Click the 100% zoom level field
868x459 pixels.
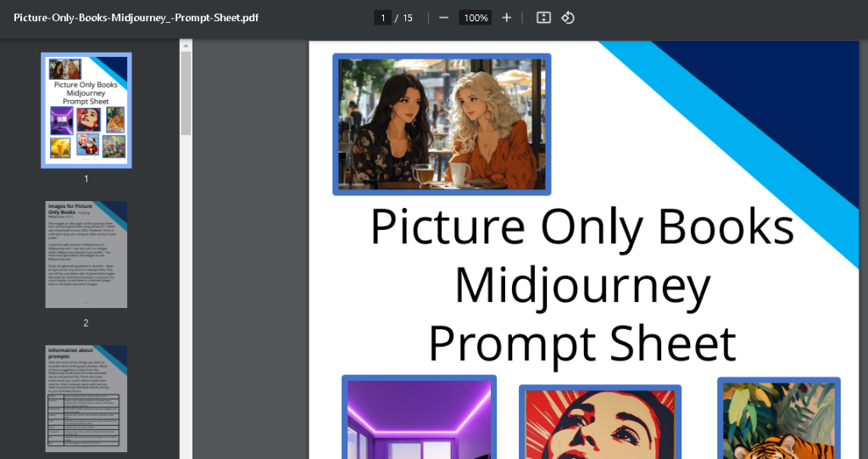476,18
